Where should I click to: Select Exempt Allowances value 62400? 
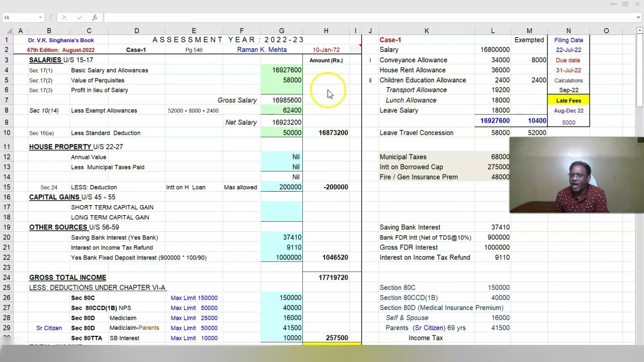coord(282,110)
